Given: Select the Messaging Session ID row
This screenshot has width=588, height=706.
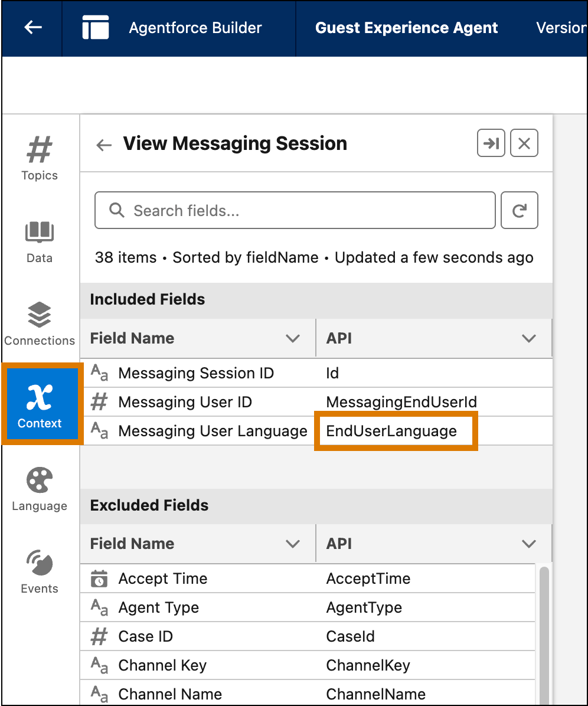Looking at the screenshot, I should [x=316, y=373].
